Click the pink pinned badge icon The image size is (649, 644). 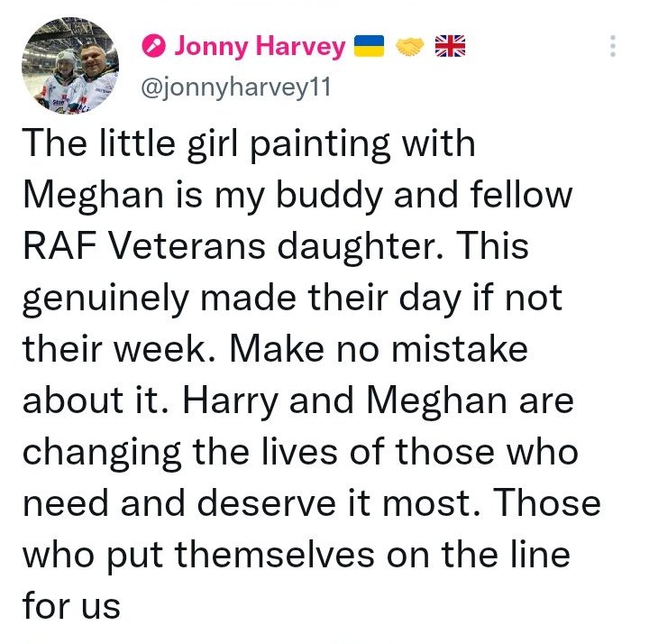click(155, 46)
